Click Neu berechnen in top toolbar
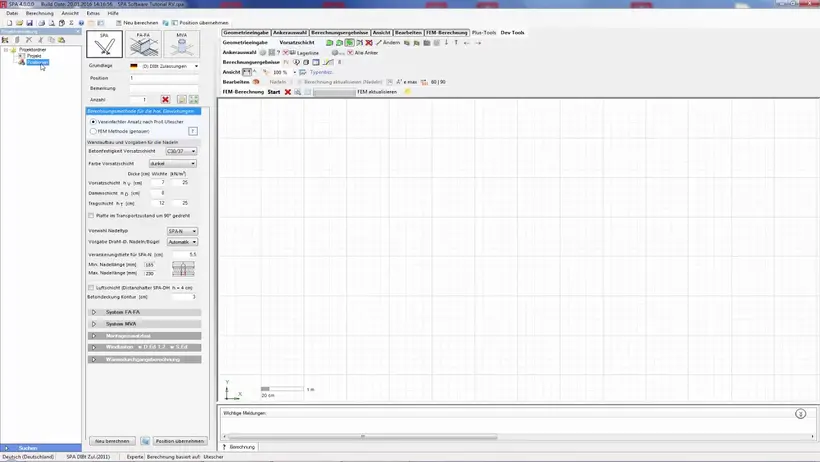This screenshot has height=462, width=820. (137, 23)
